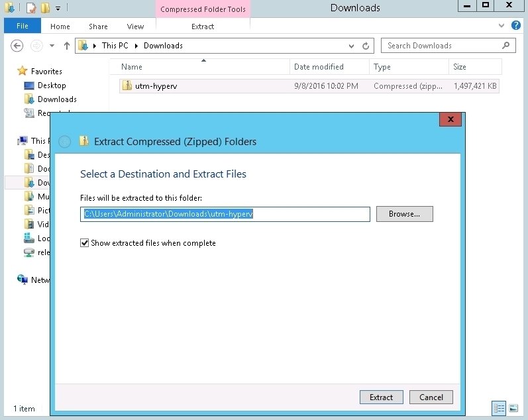Click the Properties icon in quick access toolbar
The width and height of the screenshot is (528, 420).
(31, 7)
